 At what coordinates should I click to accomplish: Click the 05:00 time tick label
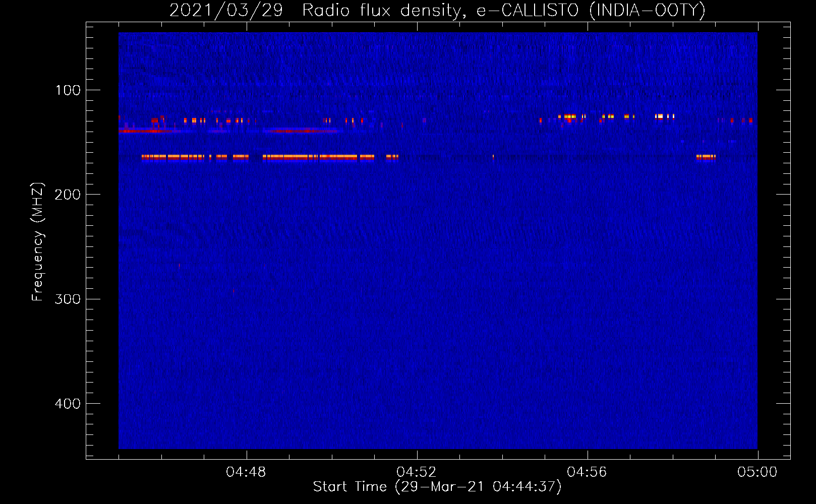pyautogui.click(x=757, y=472)
